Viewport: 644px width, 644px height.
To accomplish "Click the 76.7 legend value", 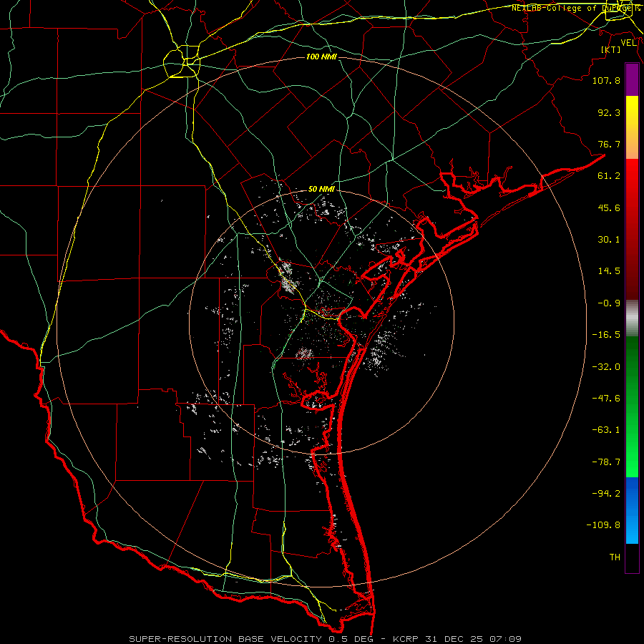I will pos(609,144).
